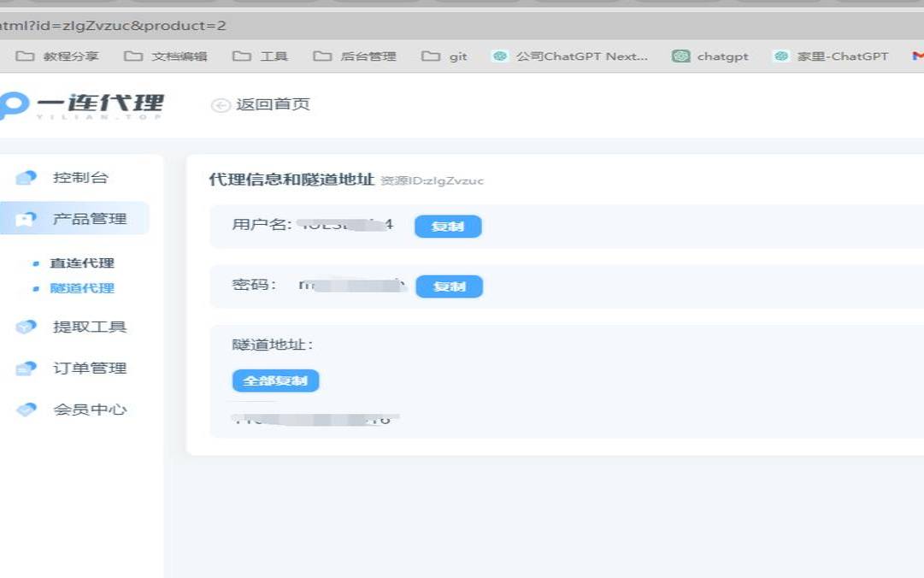Click the 公司ChatGPT Next bookmark favicon
Image resolution: width=924 pixels, height=578 pixels.
click(x=500, y=56)
